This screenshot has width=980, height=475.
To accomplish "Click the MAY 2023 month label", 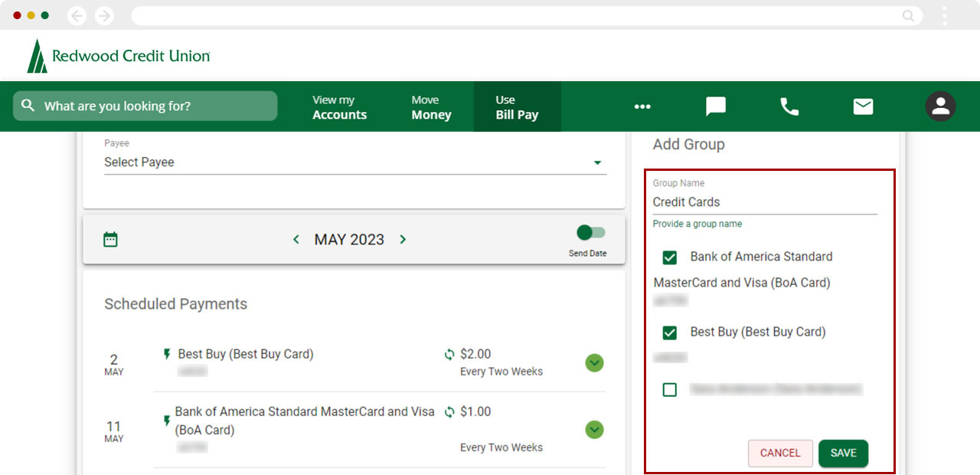I will (x=349, y=240).
